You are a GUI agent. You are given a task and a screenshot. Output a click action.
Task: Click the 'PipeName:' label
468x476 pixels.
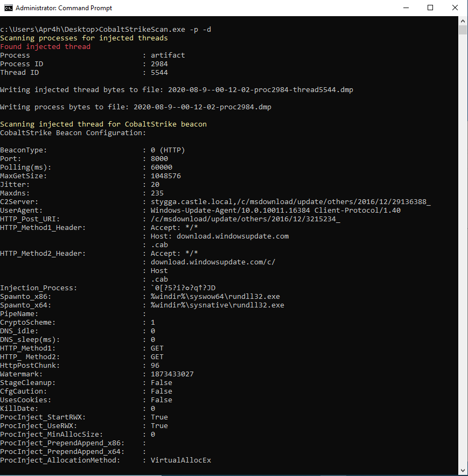tap(19, 313)
